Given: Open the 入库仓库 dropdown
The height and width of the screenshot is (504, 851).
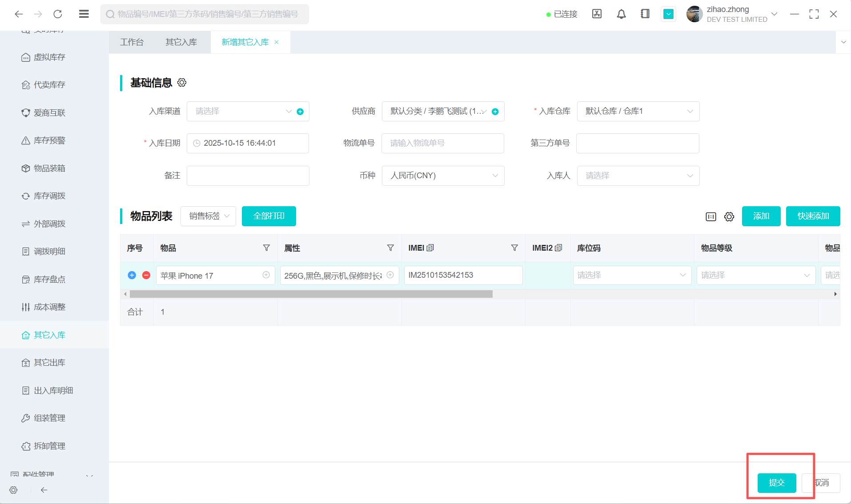Looking at the screenshot, I should (x=638, y=111).
